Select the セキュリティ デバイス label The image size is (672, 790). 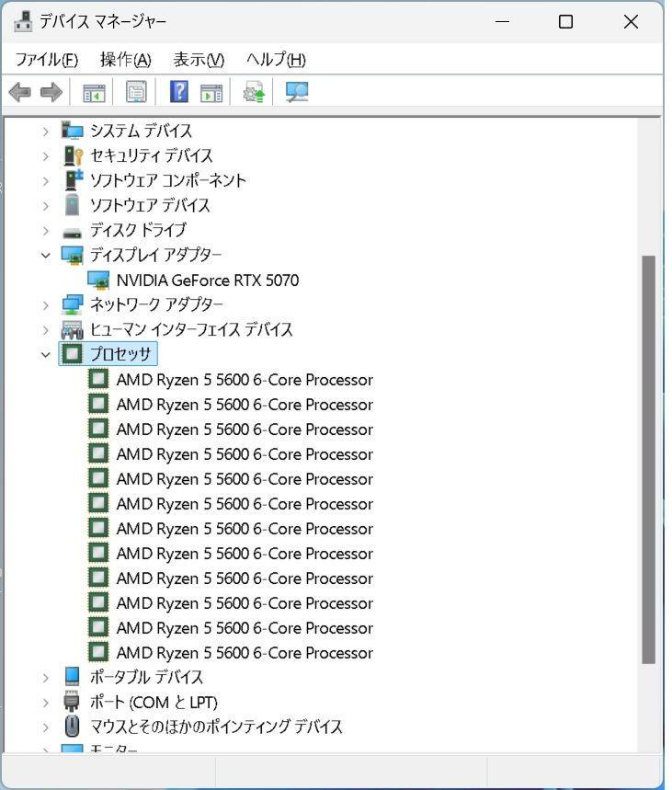[151, 155]
